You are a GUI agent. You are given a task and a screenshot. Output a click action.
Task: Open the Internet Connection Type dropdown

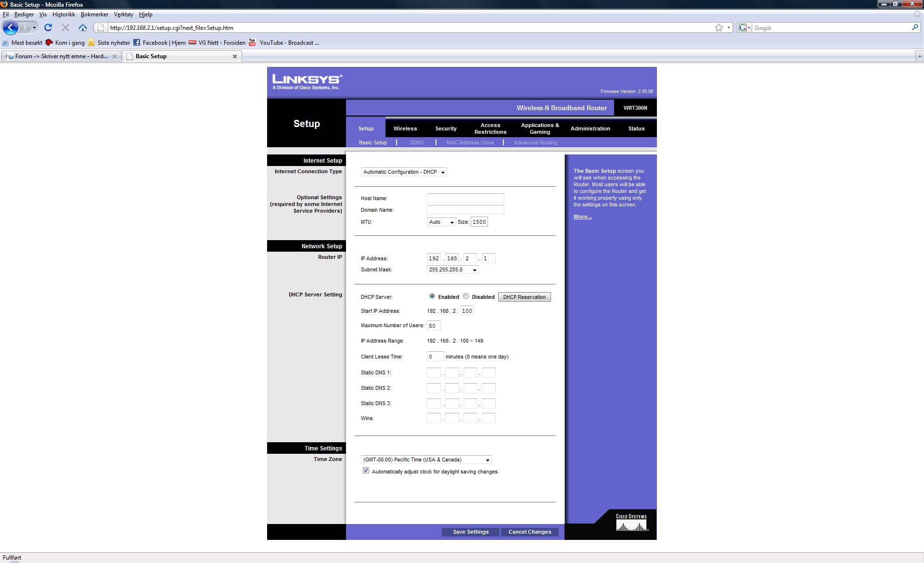(404, 172)
